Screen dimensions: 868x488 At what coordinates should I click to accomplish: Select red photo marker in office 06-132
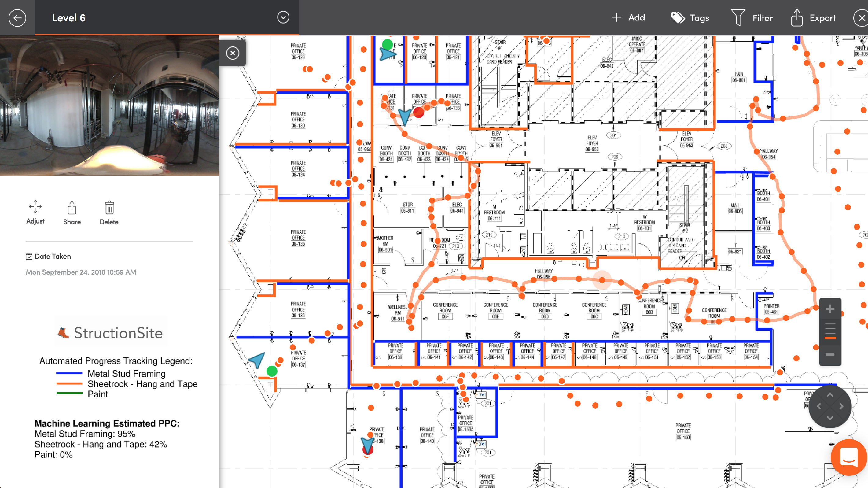click(418, 112)
